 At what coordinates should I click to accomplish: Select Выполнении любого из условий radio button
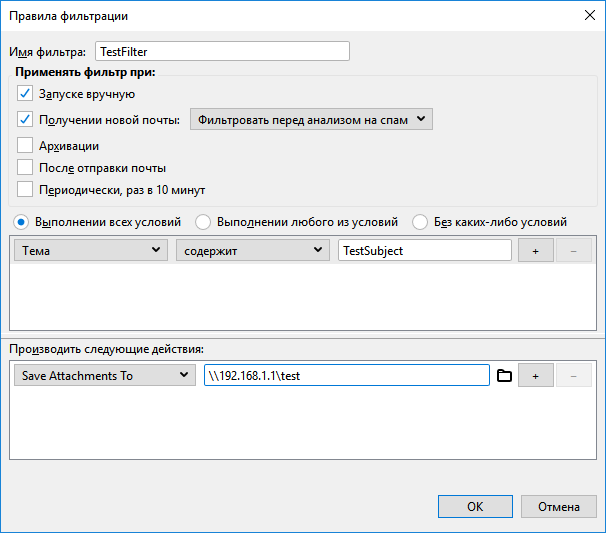(203, 222)
